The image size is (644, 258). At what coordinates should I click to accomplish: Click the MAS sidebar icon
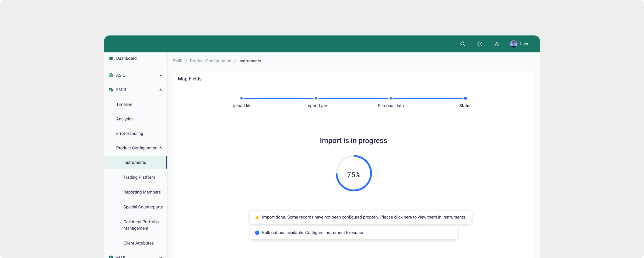click(111, 257)
